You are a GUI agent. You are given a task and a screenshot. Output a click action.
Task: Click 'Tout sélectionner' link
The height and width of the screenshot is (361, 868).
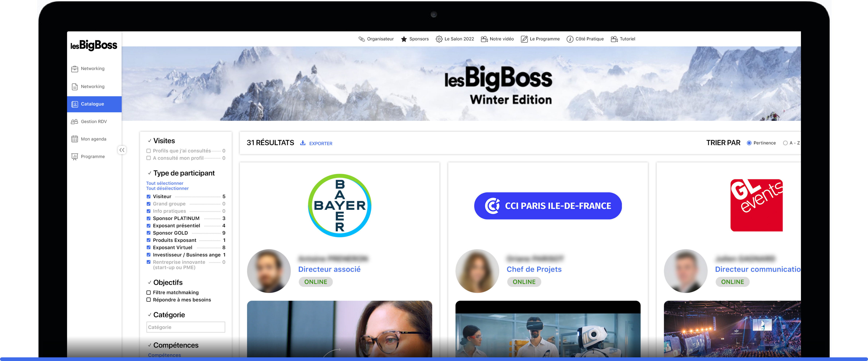click(x=164, y=183)
